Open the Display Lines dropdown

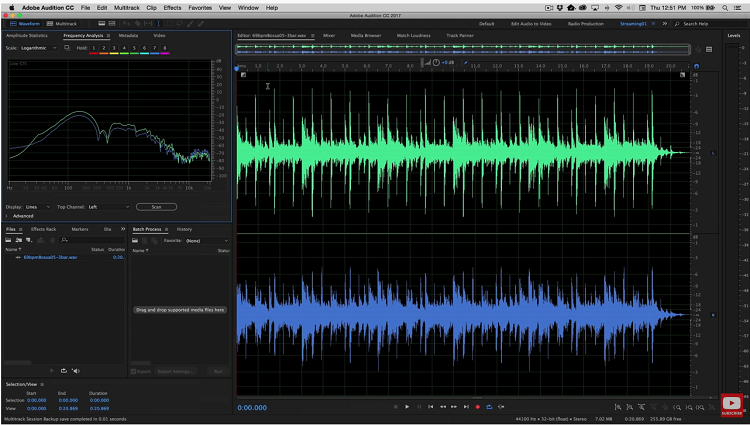(38, 207)
